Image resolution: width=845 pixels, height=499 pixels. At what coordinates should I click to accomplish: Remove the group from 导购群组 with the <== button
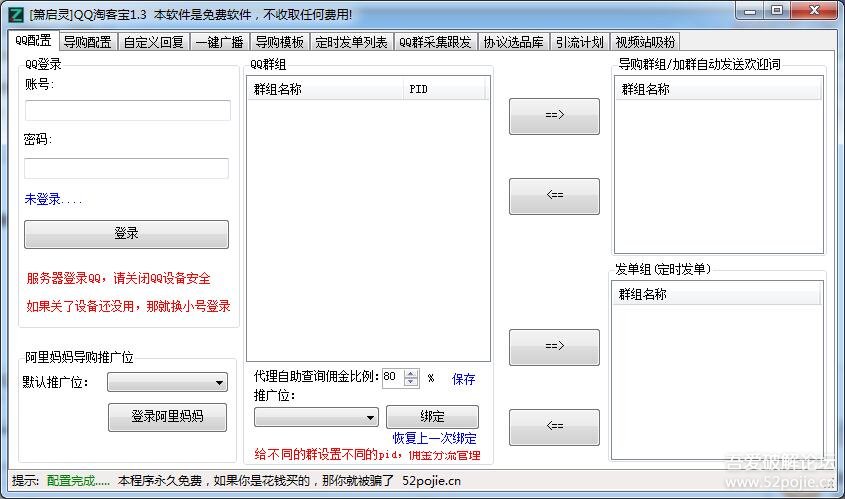click(555, 196)
